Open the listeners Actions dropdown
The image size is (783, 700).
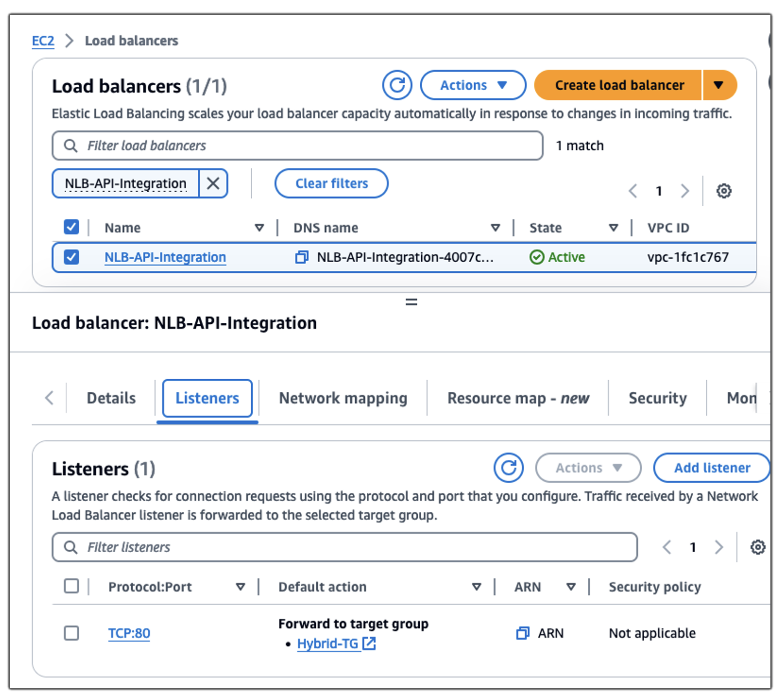point(588,468)
